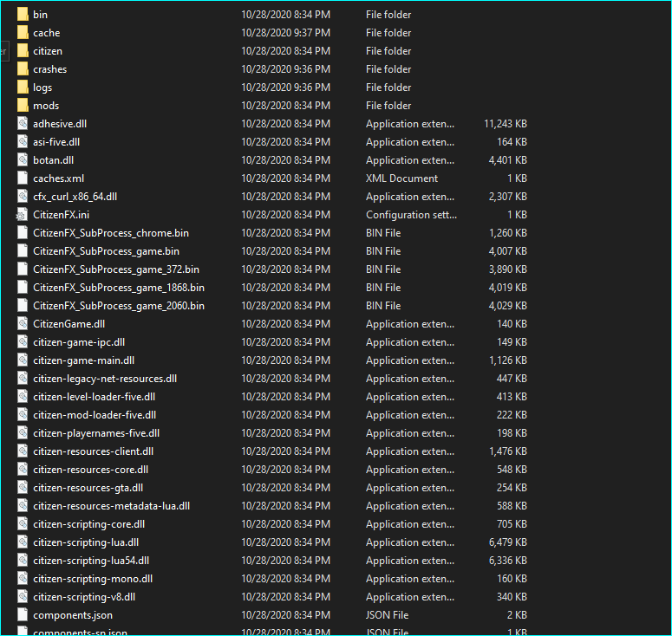Viewport: 672px width, 636px height.
Task: Select the cfx_curl_x86_64.dll file icon
Action: [x=23, y=196]
